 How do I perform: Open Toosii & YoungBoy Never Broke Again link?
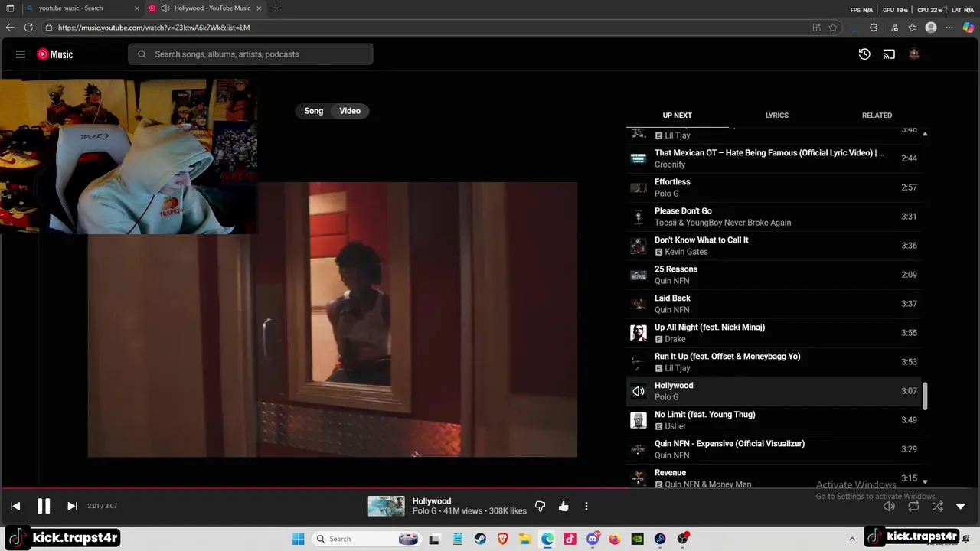click(723, 223)
